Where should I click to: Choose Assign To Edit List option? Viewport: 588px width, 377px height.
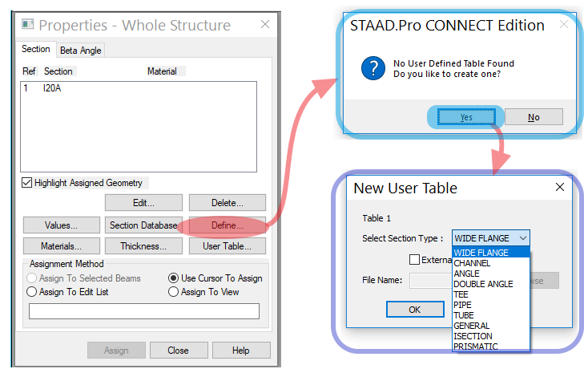tap(32, 292)
